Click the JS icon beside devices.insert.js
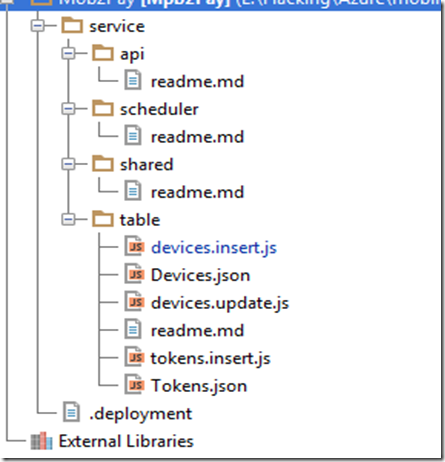Screen dimensions: 445x462 134,247
